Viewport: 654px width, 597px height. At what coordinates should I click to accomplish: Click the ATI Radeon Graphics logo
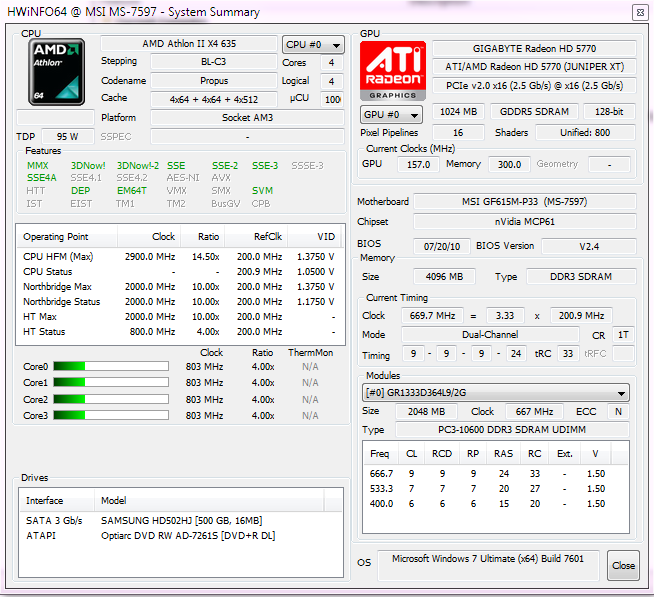(393, 71)
